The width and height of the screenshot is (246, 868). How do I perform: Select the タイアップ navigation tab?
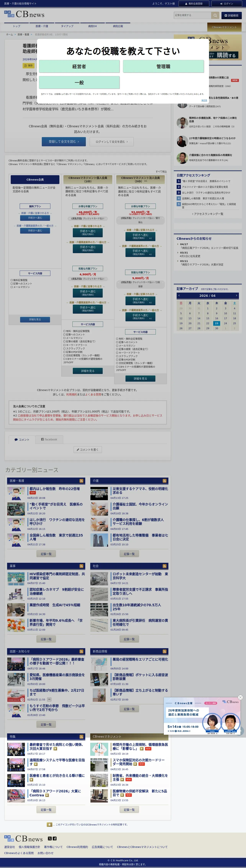(x=67, y=26)
